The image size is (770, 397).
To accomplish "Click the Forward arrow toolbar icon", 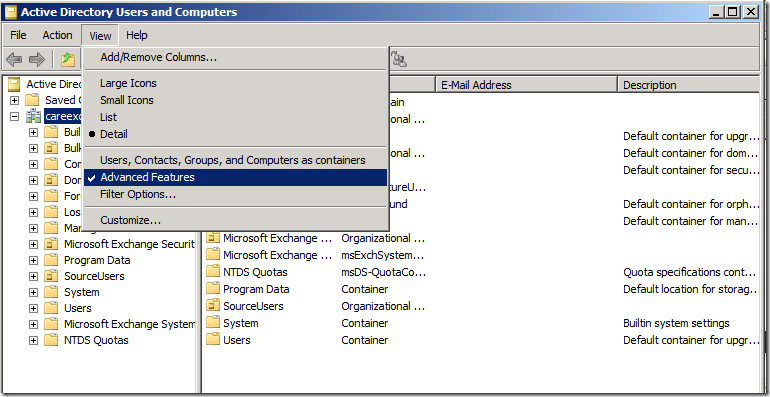I will 37,60.
